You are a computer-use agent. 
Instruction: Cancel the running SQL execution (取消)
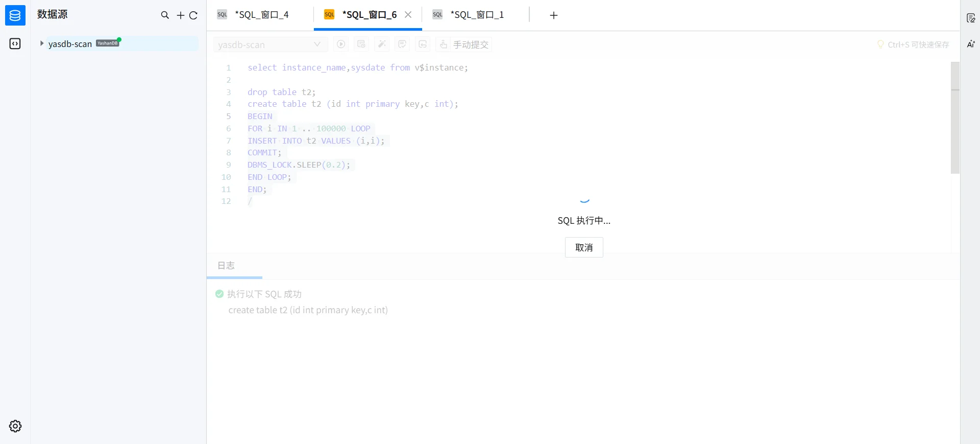584,247
